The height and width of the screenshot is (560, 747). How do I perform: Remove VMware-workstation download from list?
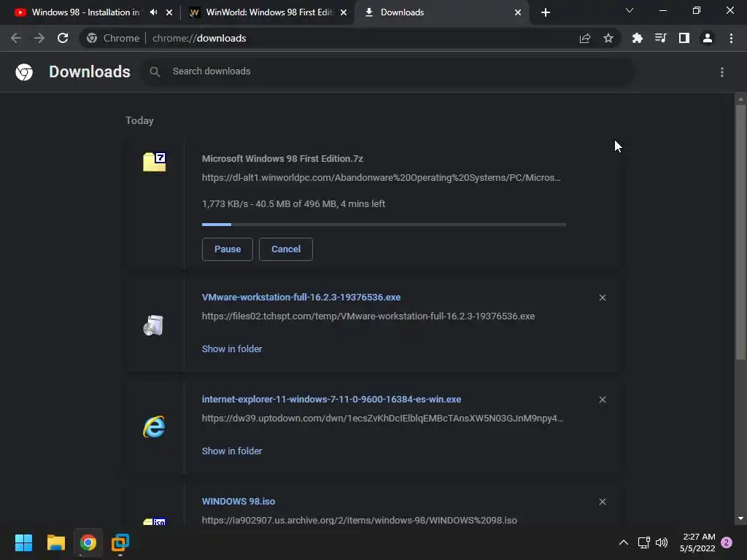click(603, 297)
